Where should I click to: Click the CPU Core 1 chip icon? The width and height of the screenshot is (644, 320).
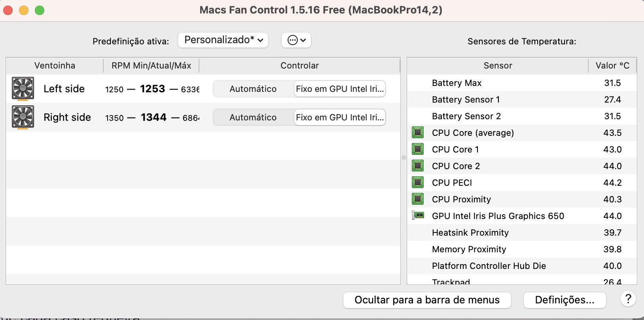[x=418, y=149]
